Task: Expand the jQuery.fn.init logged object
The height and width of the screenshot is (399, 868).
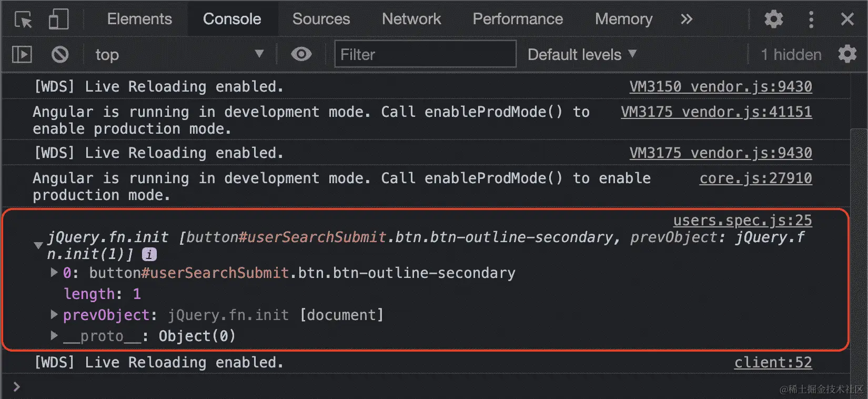Action: click(x=37, y=245)
